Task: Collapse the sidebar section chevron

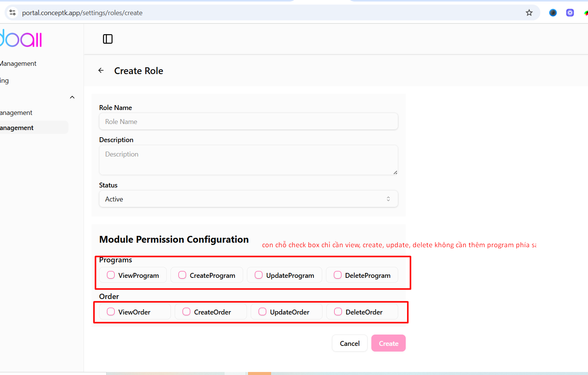Action: 72,97
